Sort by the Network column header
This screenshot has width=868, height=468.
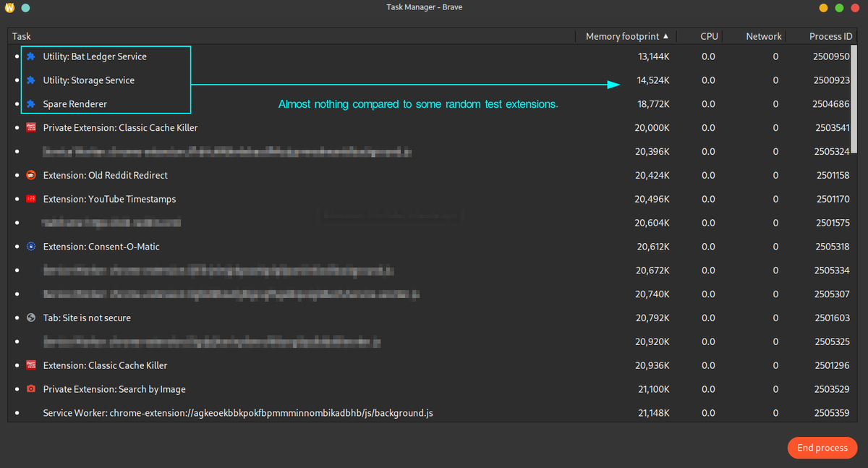point(756,36)
